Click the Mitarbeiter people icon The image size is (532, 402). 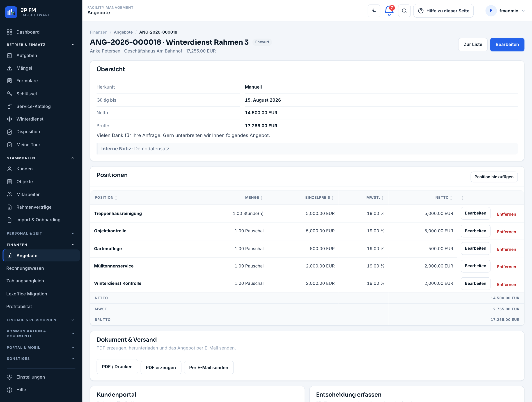pos(9,194)
